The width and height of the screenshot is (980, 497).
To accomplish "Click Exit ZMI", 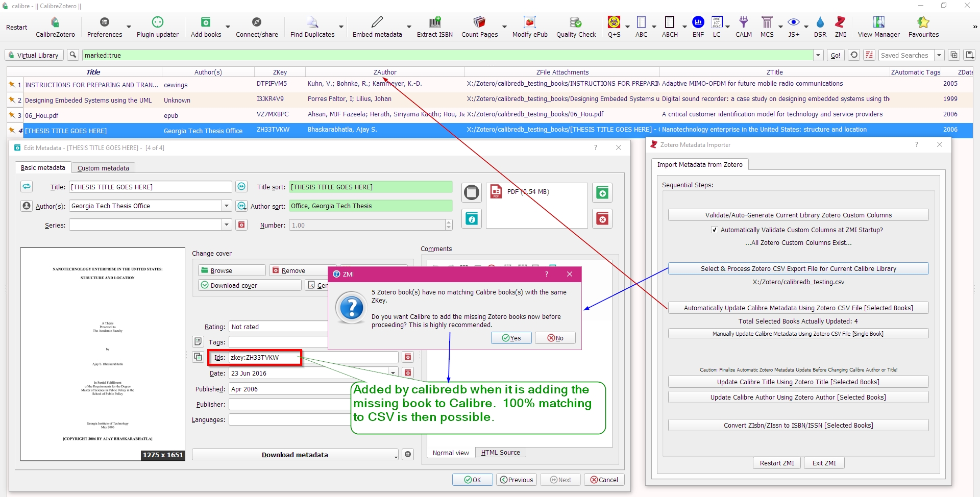I will point(824,463).
